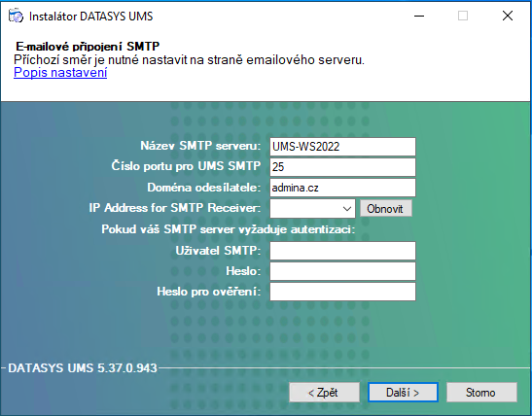
Task: Go back with the Zpět button
Action: pos(324,393)
